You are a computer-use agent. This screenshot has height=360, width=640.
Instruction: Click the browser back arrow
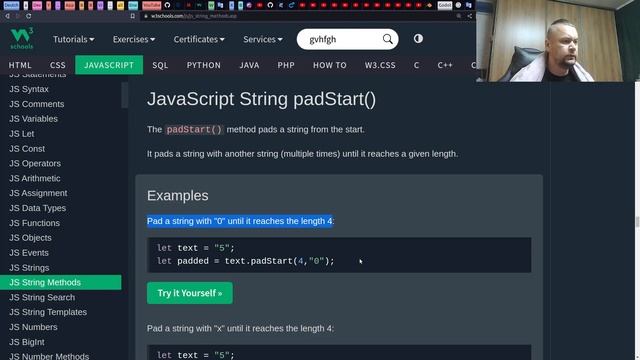point(7,16)
